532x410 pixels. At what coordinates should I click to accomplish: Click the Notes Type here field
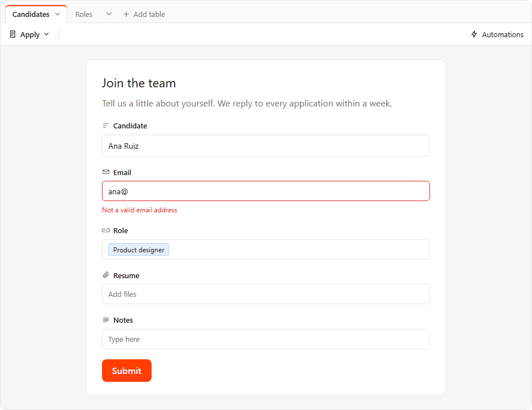pyautogui.click(x=266, y=339)
